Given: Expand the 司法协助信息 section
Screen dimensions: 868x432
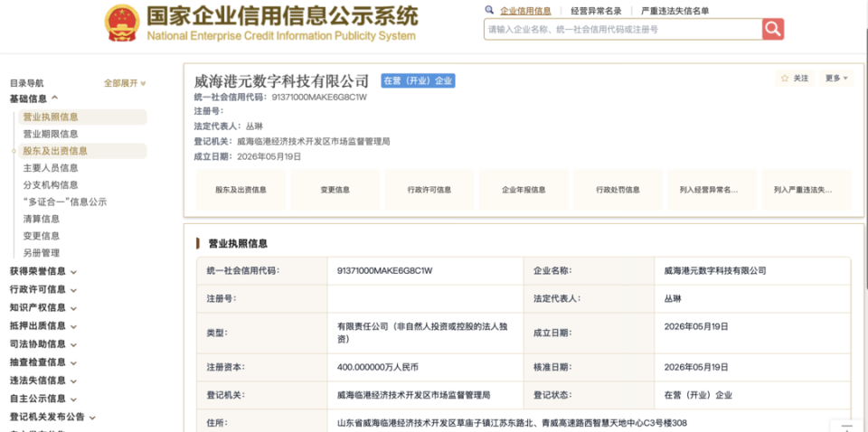Looking at the screenshot, I should tap(43, 344).
